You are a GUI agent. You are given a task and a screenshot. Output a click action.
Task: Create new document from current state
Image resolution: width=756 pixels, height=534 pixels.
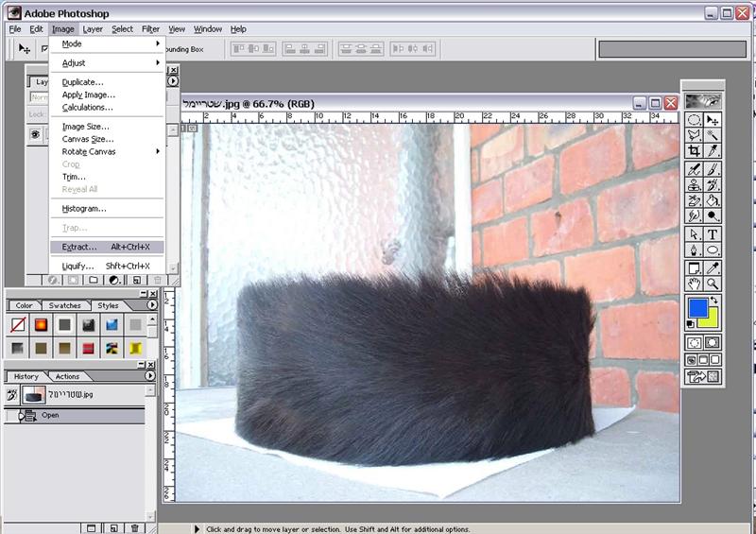tap(92, 528)
